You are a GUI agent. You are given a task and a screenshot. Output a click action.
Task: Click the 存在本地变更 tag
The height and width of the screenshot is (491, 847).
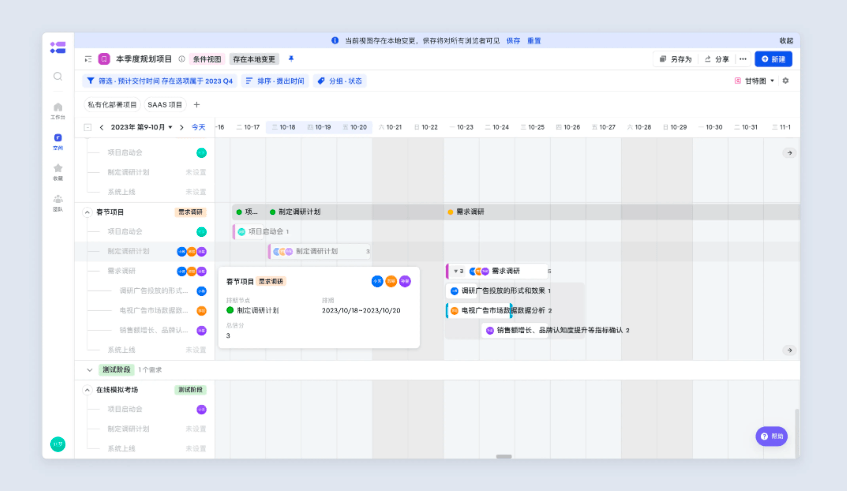pos(254,59)
